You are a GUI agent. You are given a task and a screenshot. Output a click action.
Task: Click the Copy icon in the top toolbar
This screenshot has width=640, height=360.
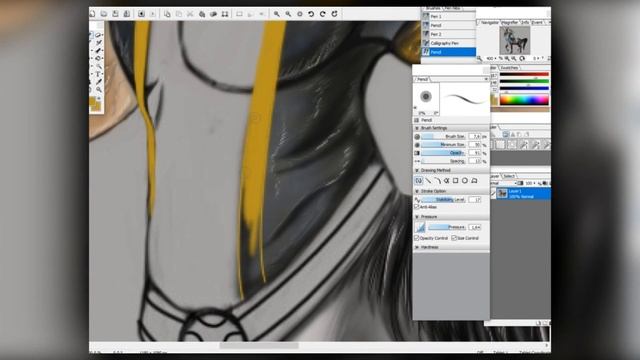167,14
